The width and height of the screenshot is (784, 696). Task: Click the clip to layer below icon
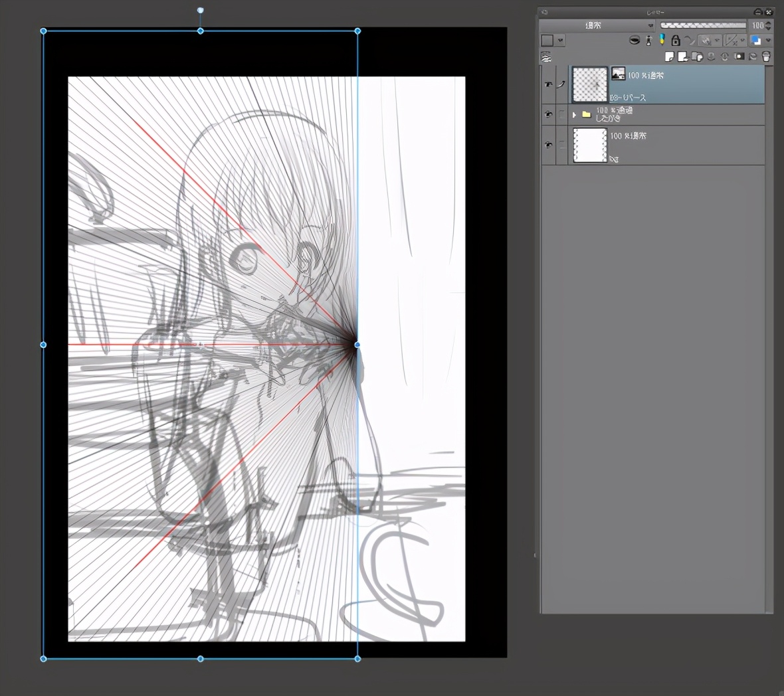(x=635, y=41)
